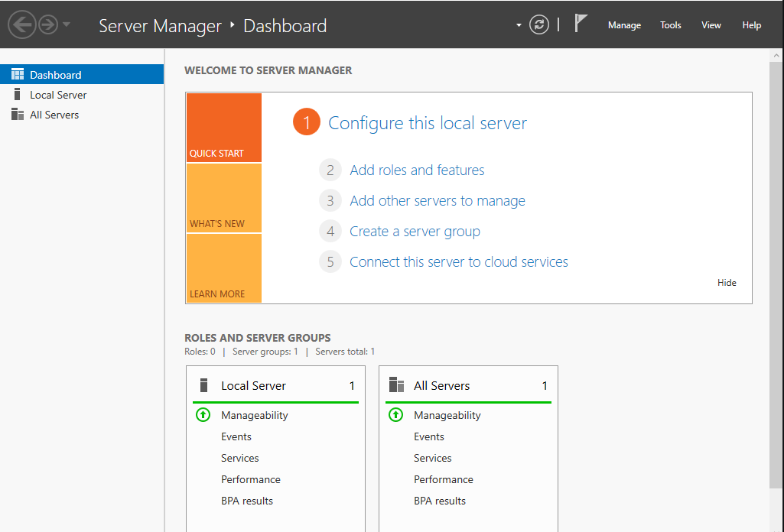Click the All Servers tile servers icon
The width and height of the screenshot is (784, 532).
pyautogui.click(x=396, y=385)
